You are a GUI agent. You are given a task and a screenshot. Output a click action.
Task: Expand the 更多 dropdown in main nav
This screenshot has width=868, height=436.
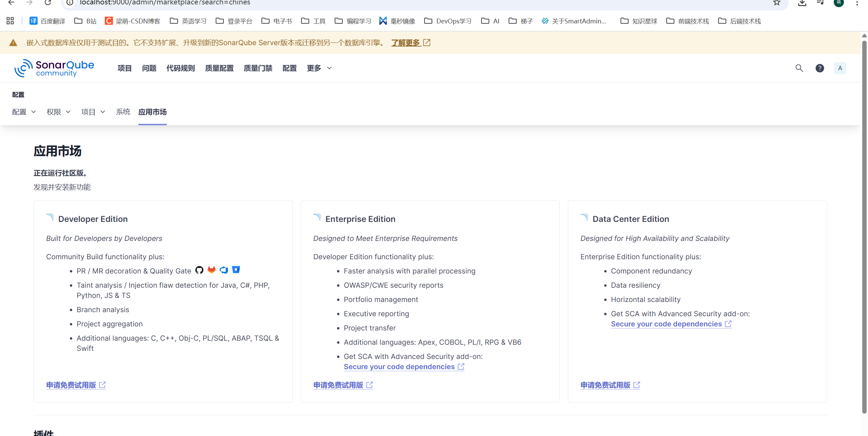pyautogui.click(x=319, y=68)
